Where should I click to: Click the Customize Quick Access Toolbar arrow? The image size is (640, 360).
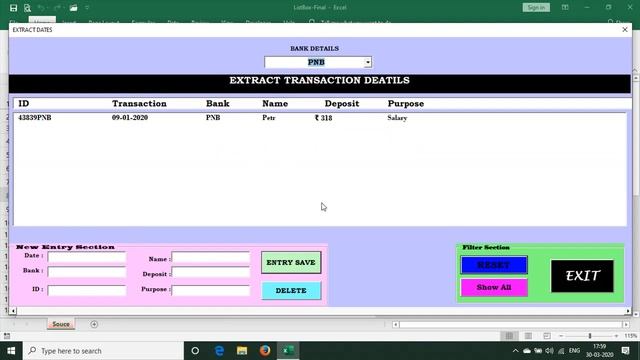87,8
